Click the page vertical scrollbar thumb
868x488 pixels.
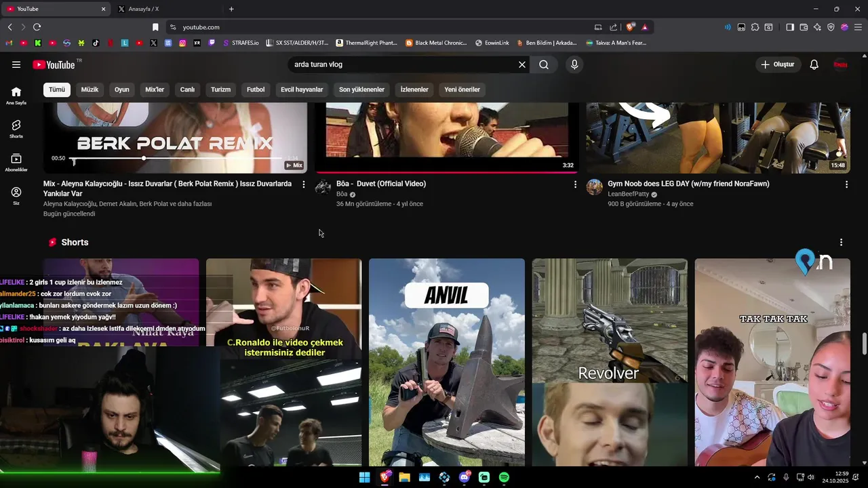click(x=864, y=344)
